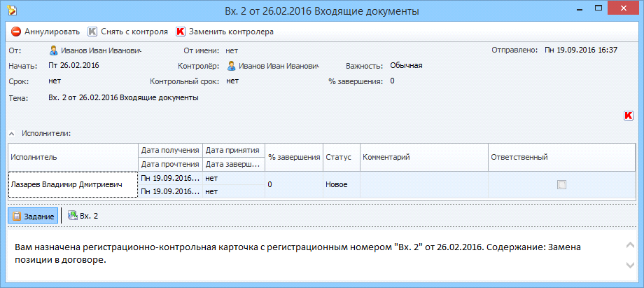
Task: Click the Вх. 2 tab document icon
Action: point(73,216)
